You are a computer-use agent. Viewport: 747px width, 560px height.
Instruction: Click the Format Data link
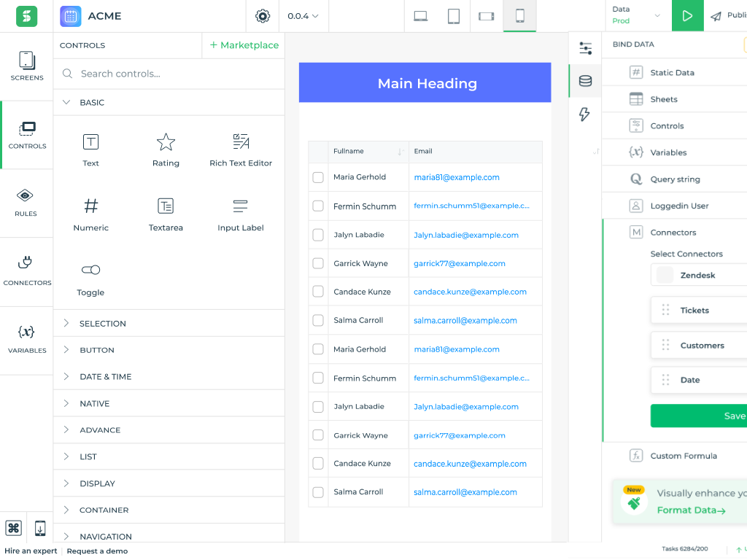691,510
